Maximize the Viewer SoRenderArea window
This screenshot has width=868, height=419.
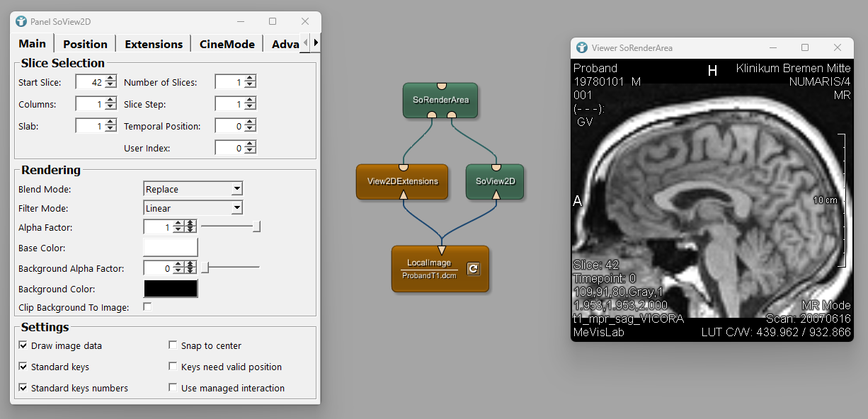pos(805,47)
